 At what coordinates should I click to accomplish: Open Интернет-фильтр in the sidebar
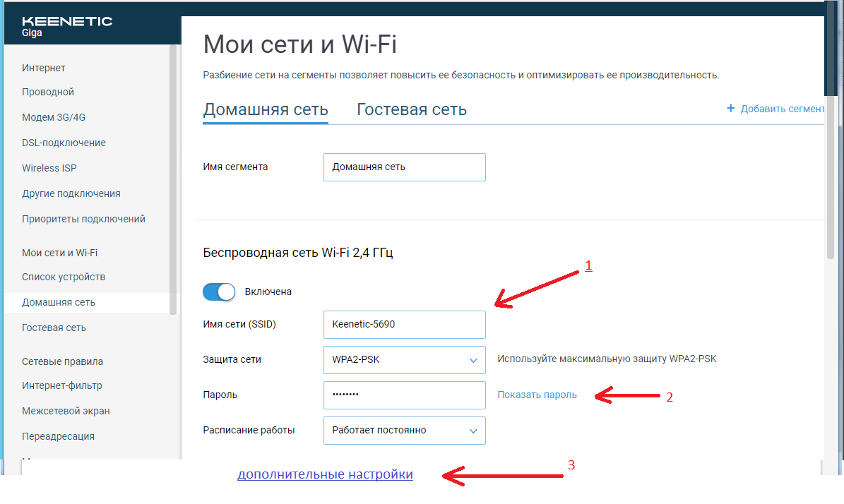pos(62,385)
